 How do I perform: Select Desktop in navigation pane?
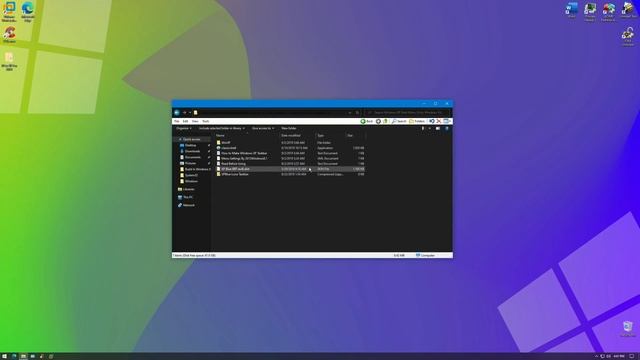coord(191,145)
